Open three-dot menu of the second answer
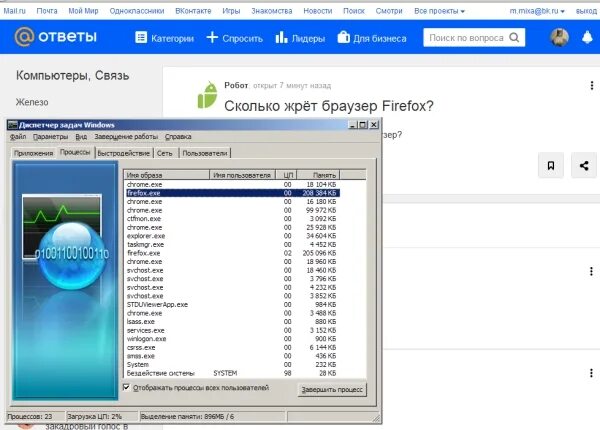 click(x=591, y=373)
